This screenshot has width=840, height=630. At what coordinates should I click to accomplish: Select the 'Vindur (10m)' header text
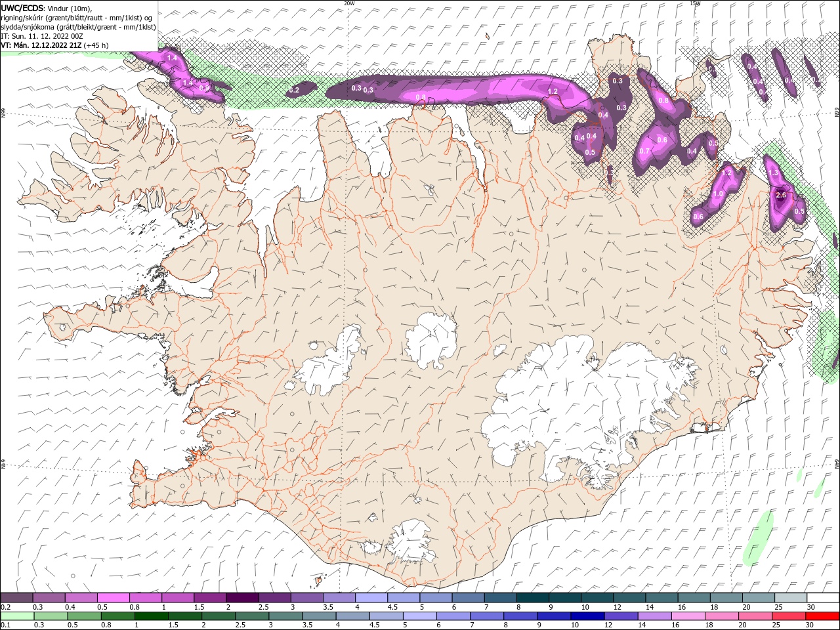(70, 8)
